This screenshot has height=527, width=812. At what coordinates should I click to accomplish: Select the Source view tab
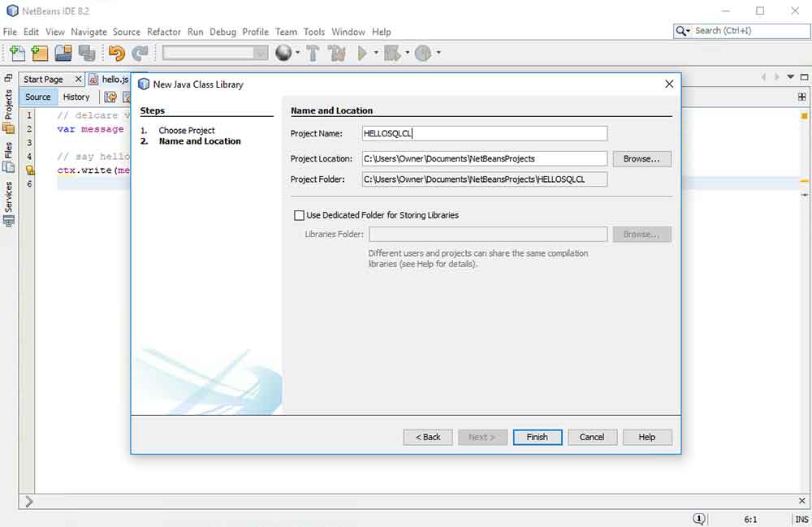click(x=38, y=97)
